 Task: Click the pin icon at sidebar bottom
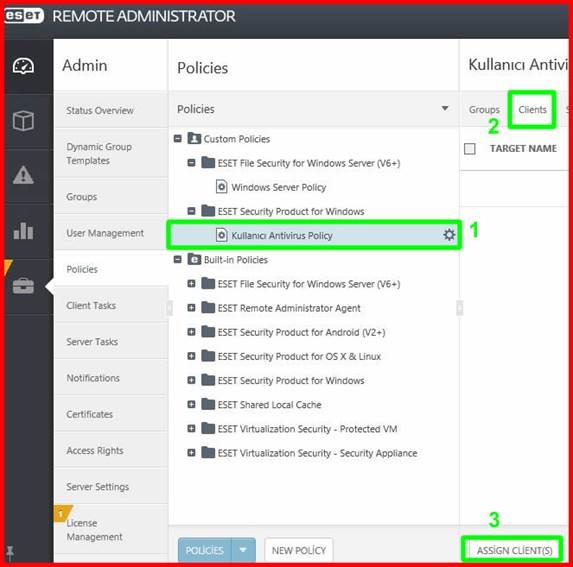click(10, 553)
